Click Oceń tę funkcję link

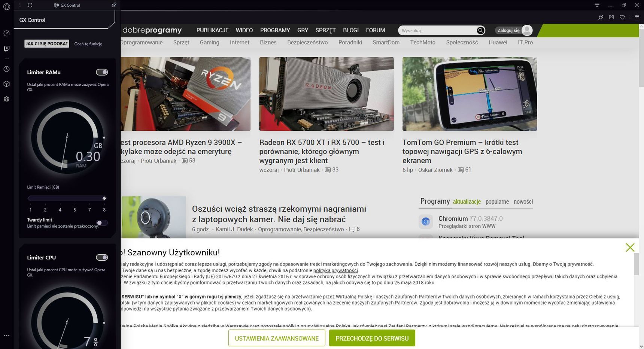(x=88, y=44)
